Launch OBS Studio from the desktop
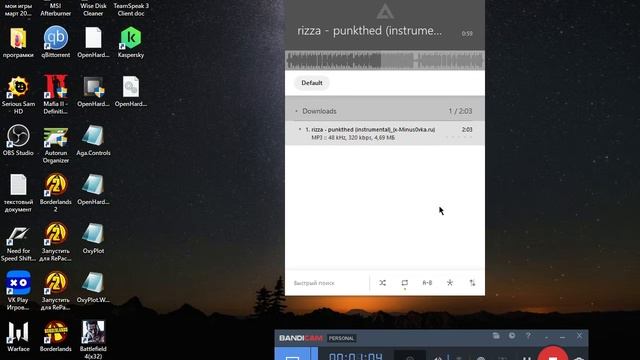The height and width of the screenshot is (360, 640). [18, 140]
